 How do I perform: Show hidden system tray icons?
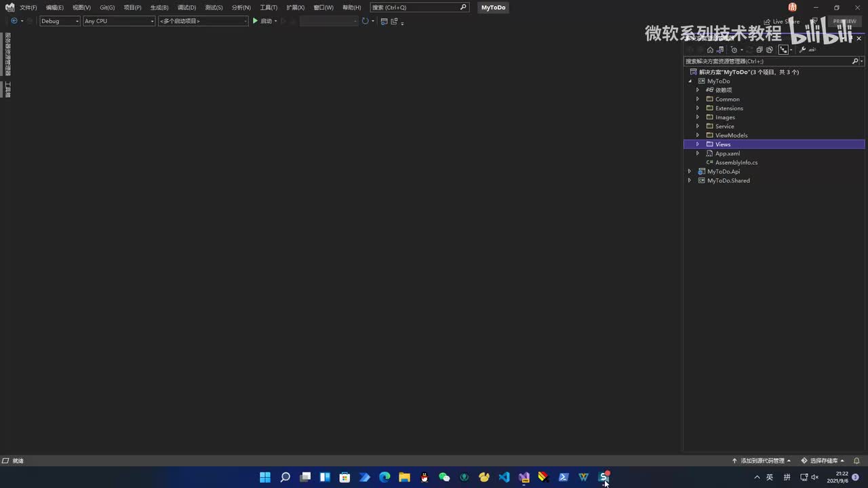[x=757, y=477]
